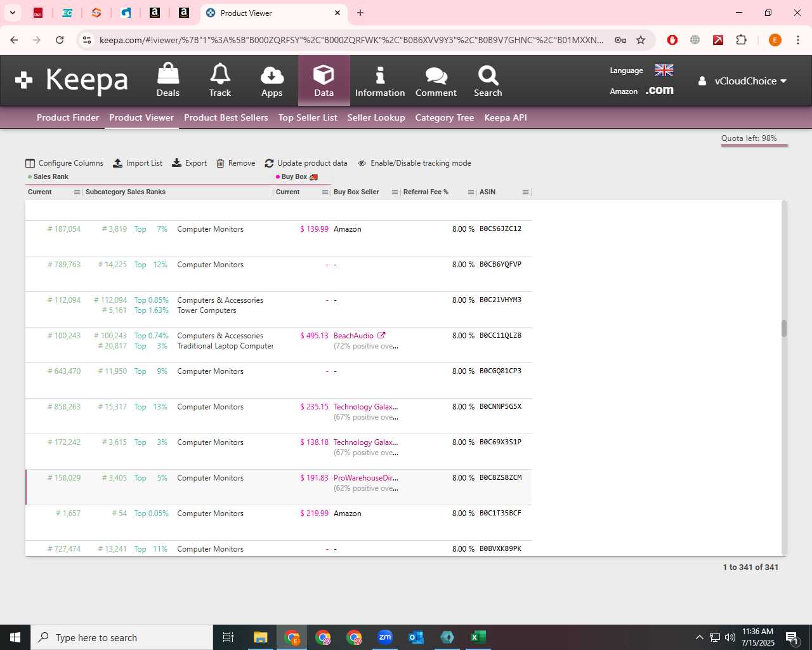Open Zoom from the taskbar
This screenshot has width=812, height=650.
tap(385, 637)
